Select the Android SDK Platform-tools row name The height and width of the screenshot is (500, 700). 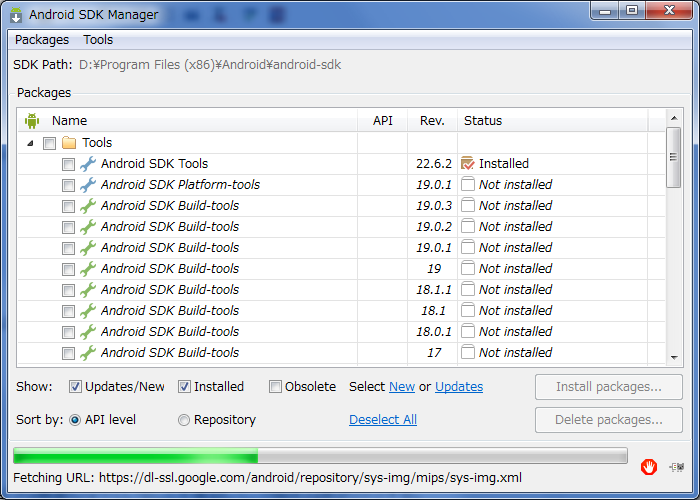tap(180, 185)
